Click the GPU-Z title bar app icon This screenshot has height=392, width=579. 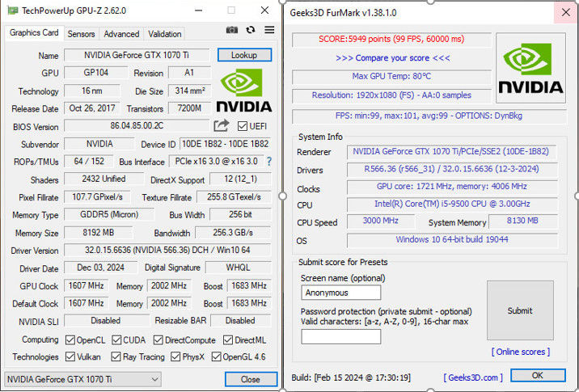[13, 11]
